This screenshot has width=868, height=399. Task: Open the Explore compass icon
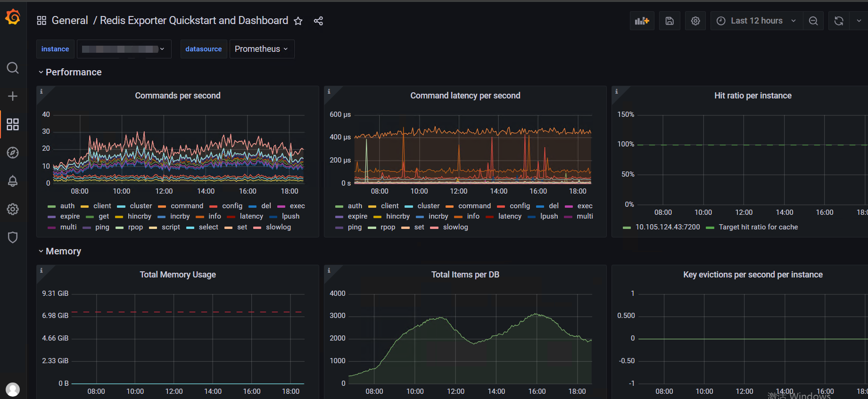click(13, 153)
